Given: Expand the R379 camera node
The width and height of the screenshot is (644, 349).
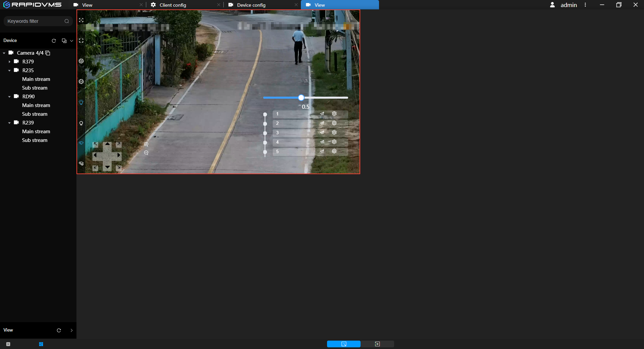Looking at the screenshot, I should point(9,62).
